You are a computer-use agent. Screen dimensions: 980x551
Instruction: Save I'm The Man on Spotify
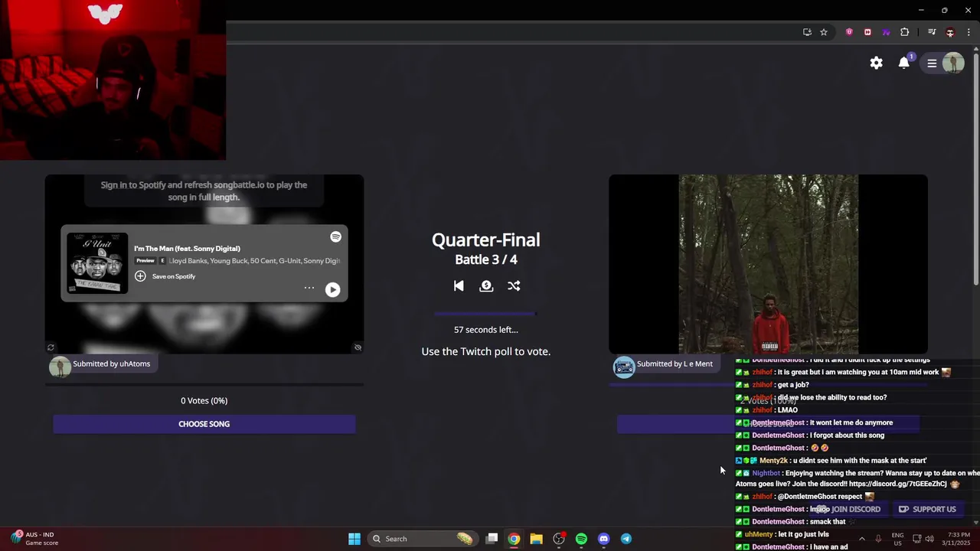(x=165, y=276)
